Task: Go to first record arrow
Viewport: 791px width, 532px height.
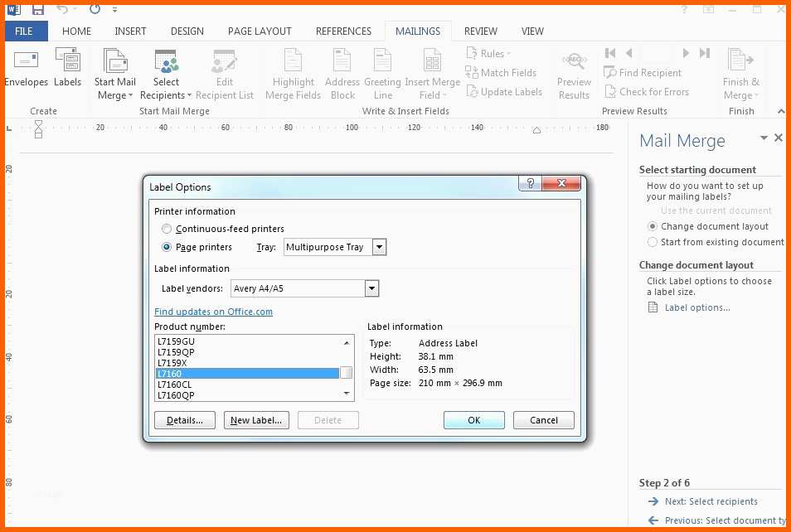Action: [x=610, y=53]
